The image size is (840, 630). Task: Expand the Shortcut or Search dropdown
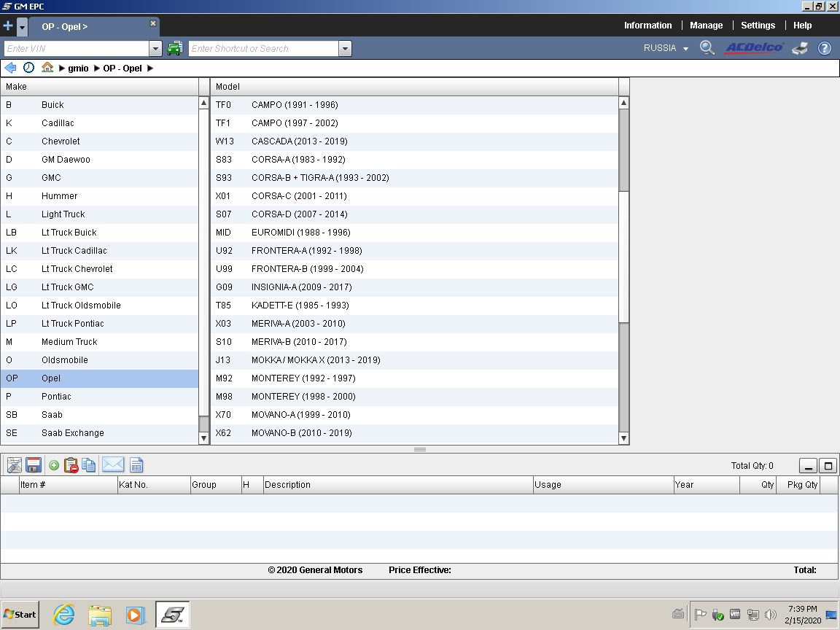(345, 49)
